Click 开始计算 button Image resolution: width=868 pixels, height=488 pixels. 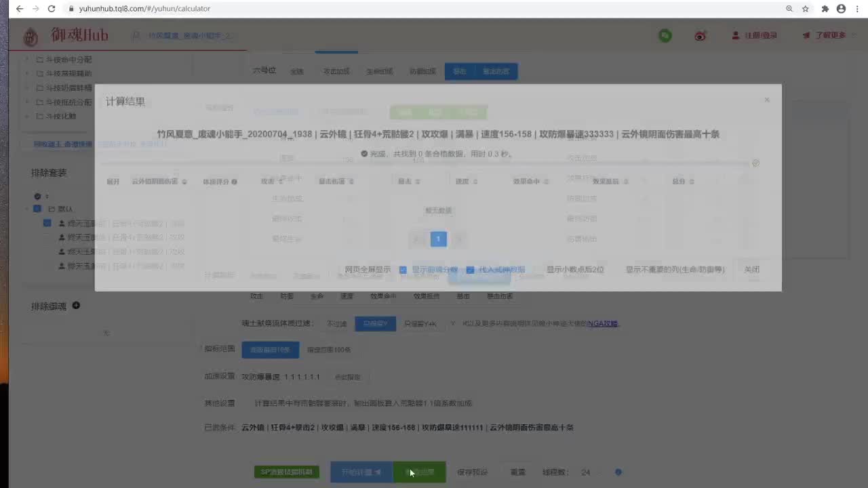tap(361, 472)
